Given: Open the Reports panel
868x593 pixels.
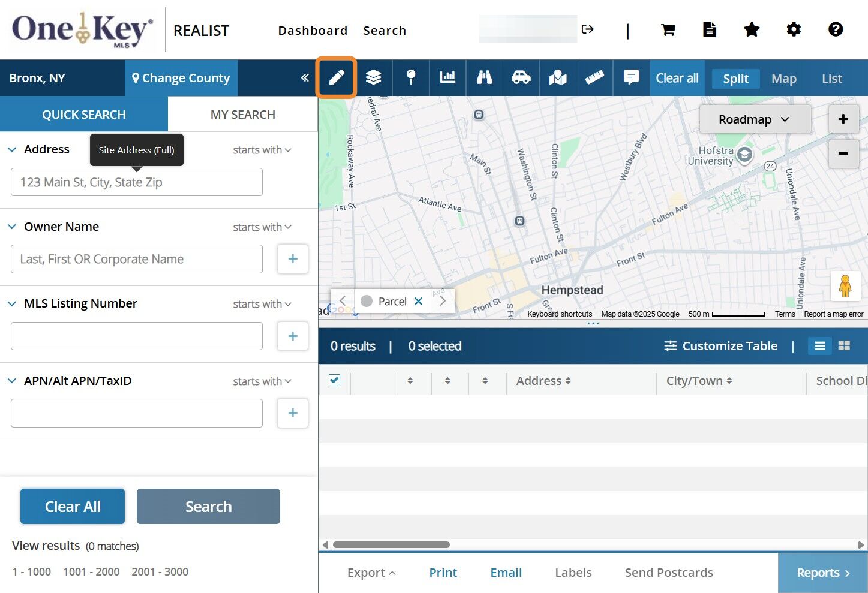Looking at the screenshot, I should coord(823,573).
